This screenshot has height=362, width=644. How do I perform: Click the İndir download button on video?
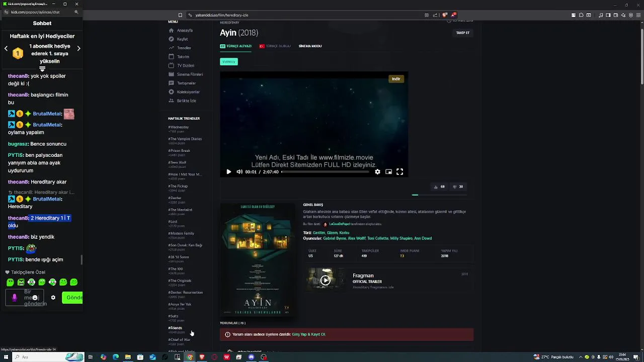click(x=396, y=79)
